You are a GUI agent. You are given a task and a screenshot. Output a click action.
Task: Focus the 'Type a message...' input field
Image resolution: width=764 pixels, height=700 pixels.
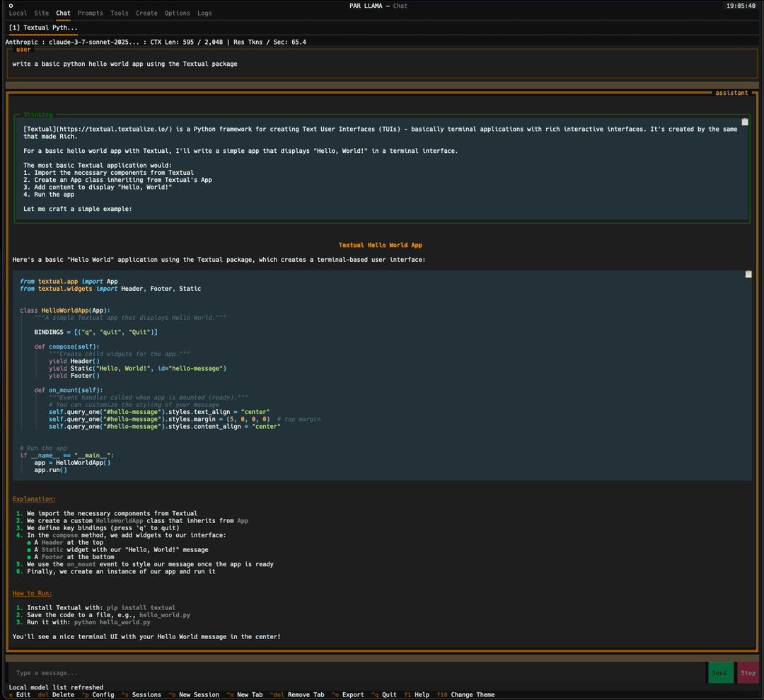click(356, 672)
